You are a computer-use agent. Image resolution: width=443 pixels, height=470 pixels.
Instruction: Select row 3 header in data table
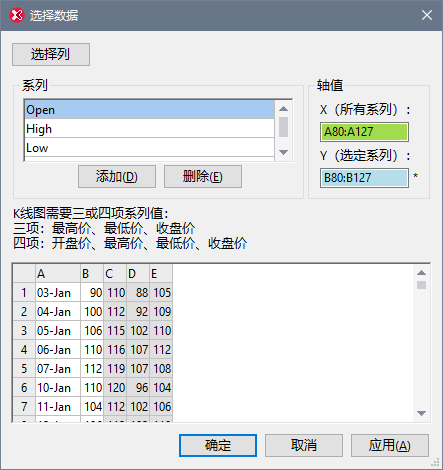24,331
